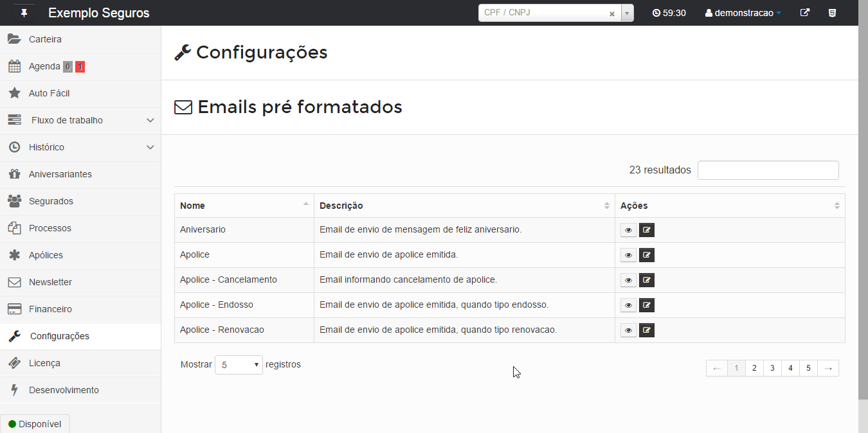Open Apólices in the sidebar

(x=80, y=255)
